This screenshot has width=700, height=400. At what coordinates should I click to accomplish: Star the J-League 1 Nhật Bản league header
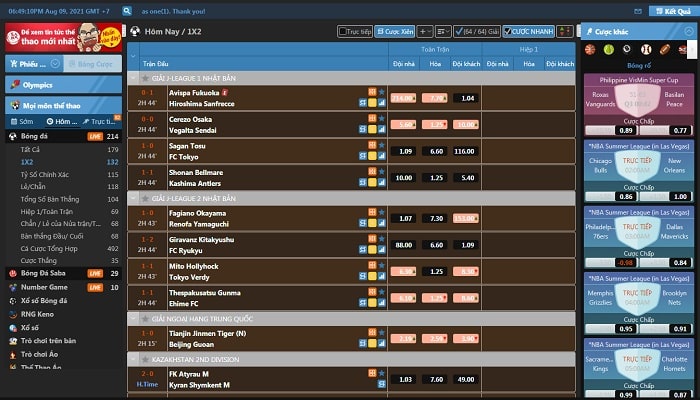coord(145,78)
